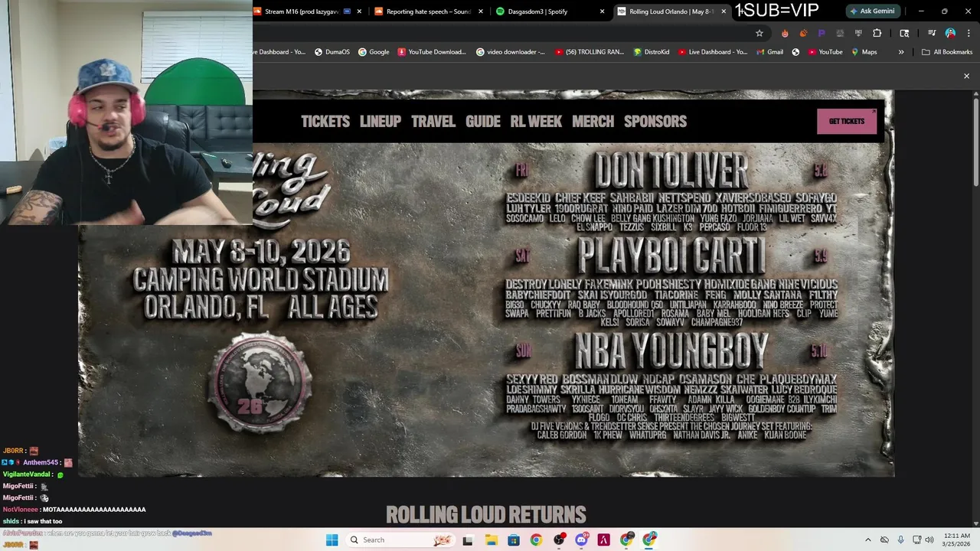
Task: Close the Rolling Loud Orlando tab
Action: pos(724,11)
